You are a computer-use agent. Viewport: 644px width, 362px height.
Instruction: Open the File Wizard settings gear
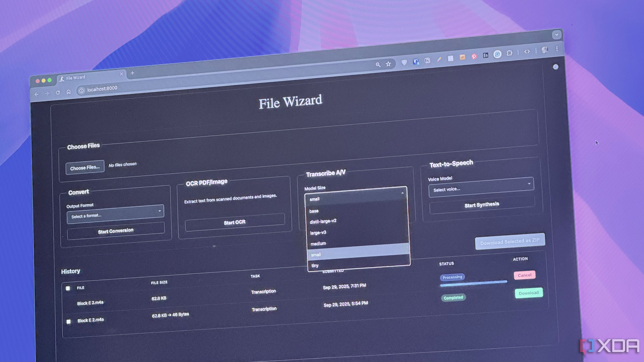(555, 67)
